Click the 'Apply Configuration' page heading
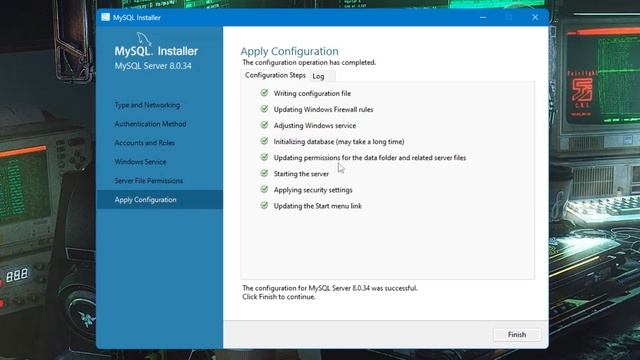Screen dimensions: 640x360 coord(289,51)
